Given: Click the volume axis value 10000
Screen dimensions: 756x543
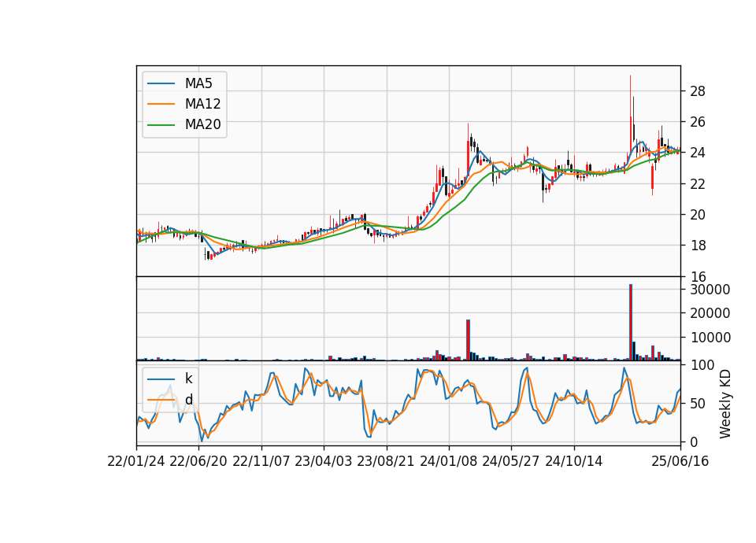Looking at the screenshot, I should [x=710, y=338].
